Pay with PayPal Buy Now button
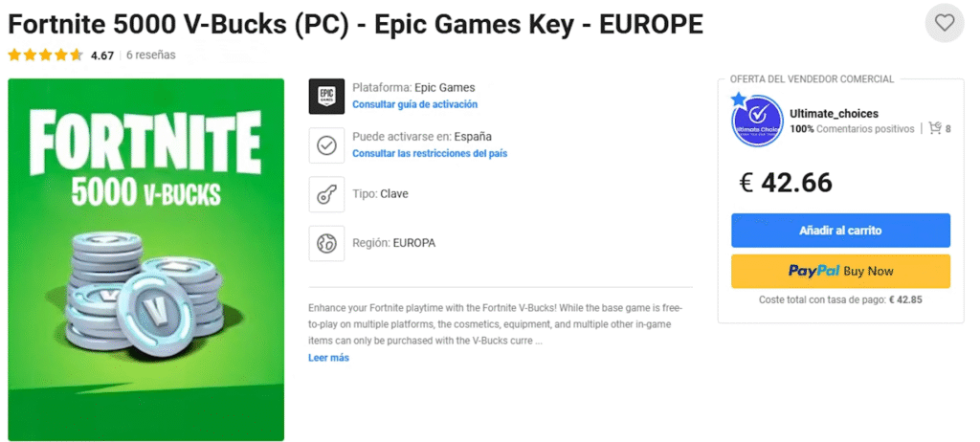The height and width of the screenshot is (442, 980). point(840,272)
